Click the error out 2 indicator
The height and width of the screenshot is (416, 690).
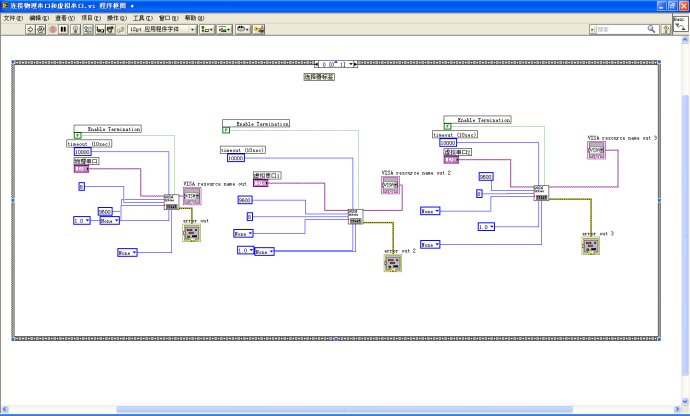[x=390, y=264]
